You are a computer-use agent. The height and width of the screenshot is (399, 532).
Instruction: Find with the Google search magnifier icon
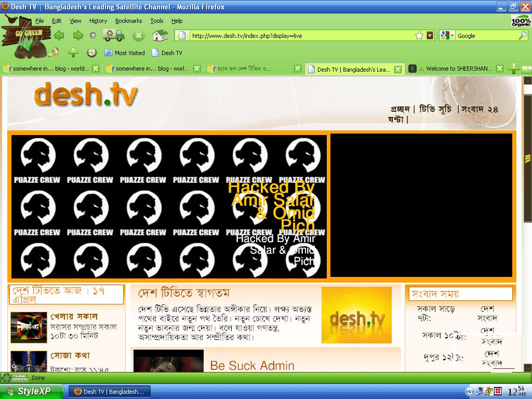pyautogui.click(x=523, y=35)
